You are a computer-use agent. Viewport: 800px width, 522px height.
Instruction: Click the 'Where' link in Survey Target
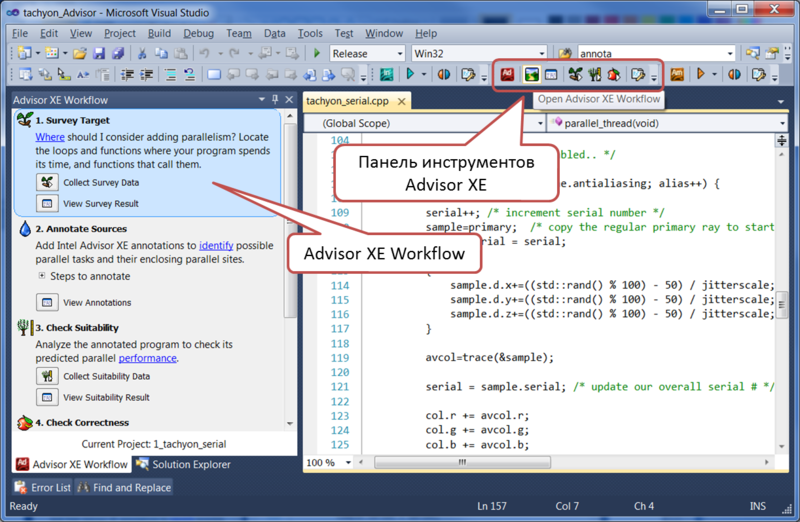50,136
